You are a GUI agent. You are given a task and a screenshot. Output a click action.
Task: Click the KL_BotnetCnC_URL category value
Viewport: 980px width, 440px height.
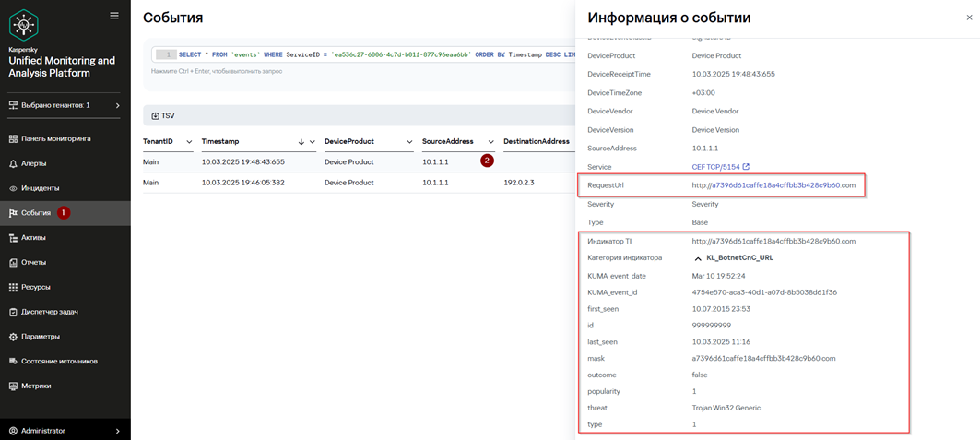tap(740, 257)
